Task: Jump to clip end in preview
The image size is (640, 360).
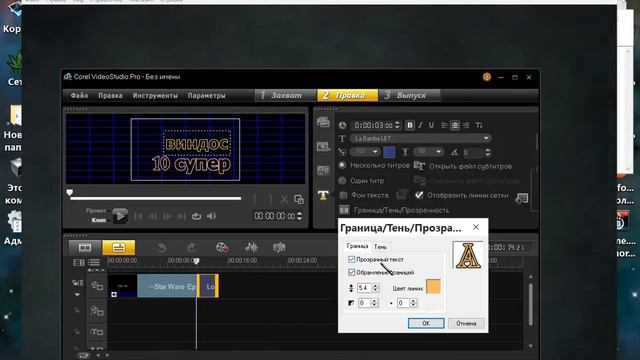Action: click(x=181, y=216)
